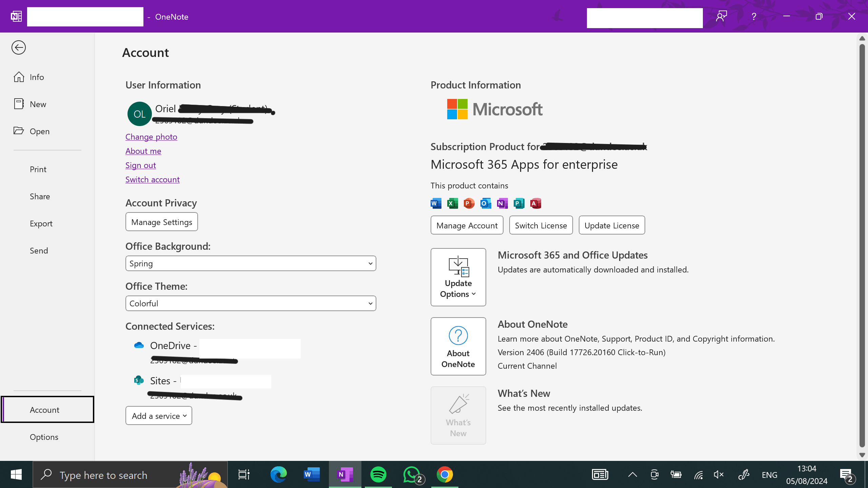
Task: Open the Office Background dropdown showing Spring
Action: pos(251,263)
